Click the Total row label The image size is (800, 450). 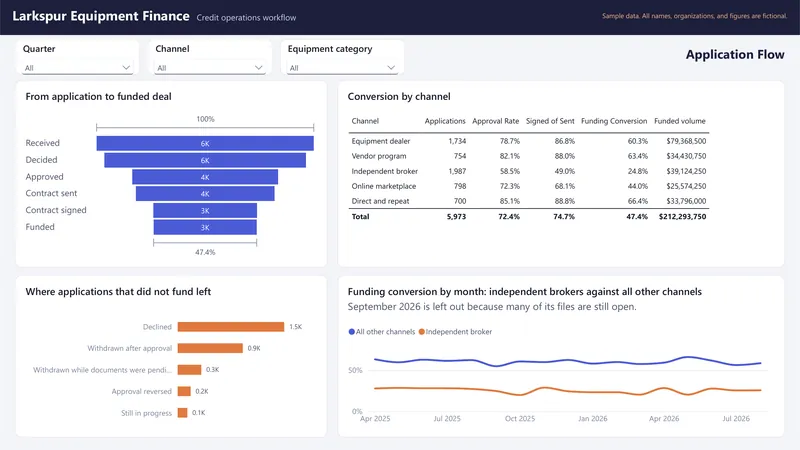pos(360,216)
